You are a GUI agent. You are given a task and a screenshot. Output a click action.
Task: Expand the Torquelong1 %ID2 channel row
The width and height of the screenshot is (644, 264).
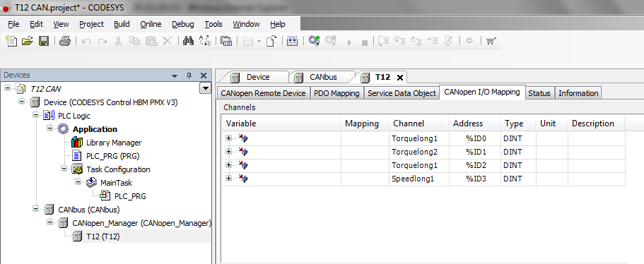point(228,164)
